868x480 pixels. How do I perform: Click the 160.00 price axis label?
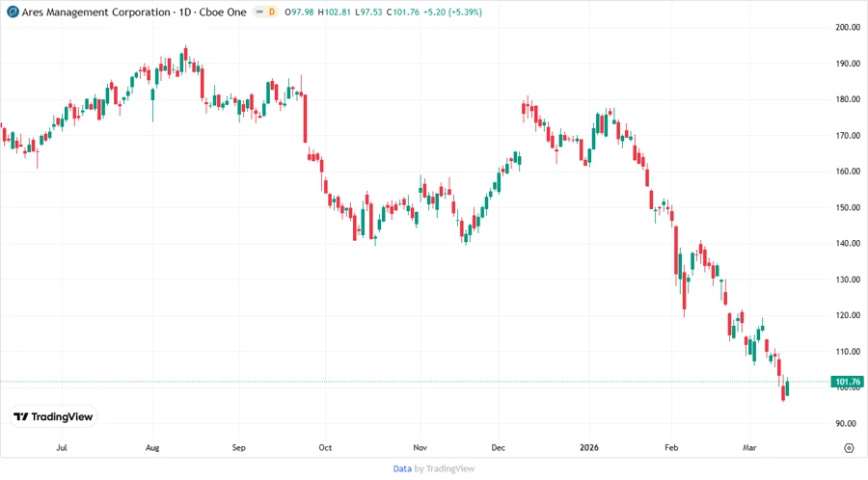848,172
